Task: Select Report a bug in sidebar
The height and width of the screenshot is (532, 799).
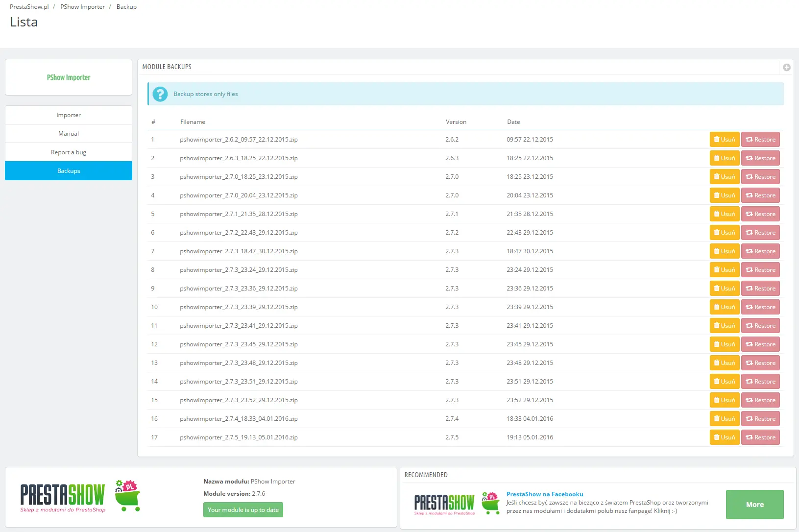Action: pyautogui.click(x=69, y=152)
